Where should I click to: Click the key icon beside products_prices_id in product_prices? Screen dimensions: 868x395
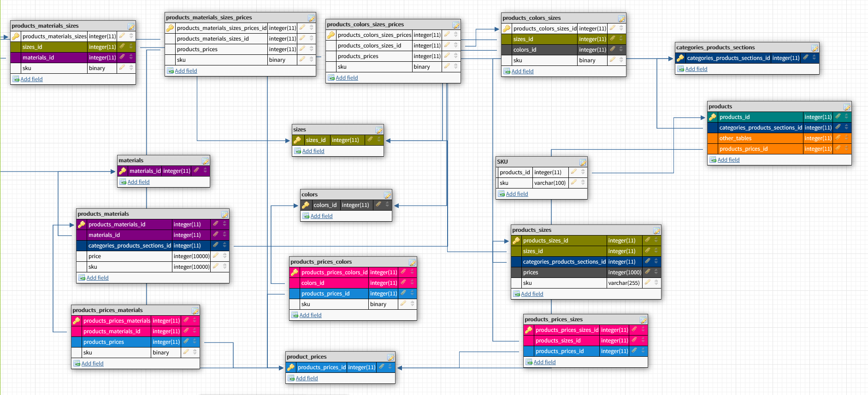pyautogui.click(x=291, y=367)
